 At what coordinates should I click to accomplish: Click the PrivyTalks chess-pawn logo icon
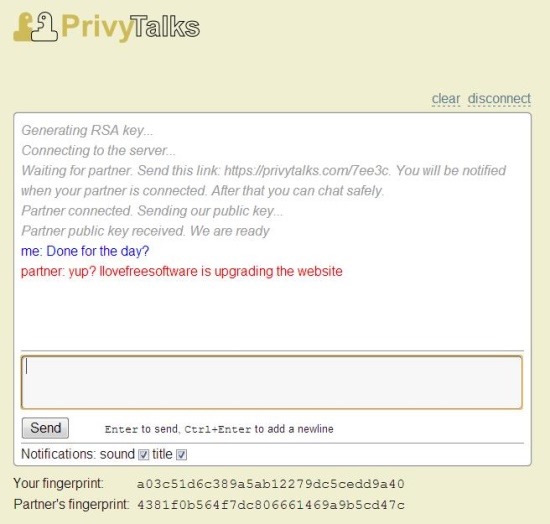[35, 27]
